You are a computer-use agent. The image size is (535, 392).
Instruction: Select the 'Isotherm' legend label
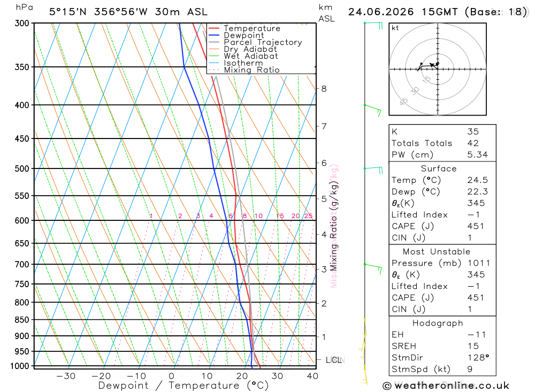[243, 63]
